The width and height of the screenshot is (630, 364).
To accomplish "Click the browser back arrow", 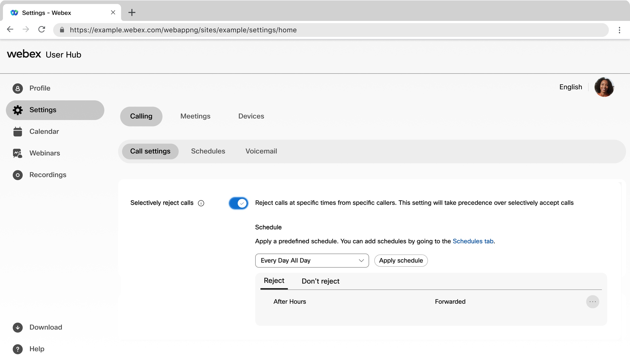I will [x=10, y=30].
